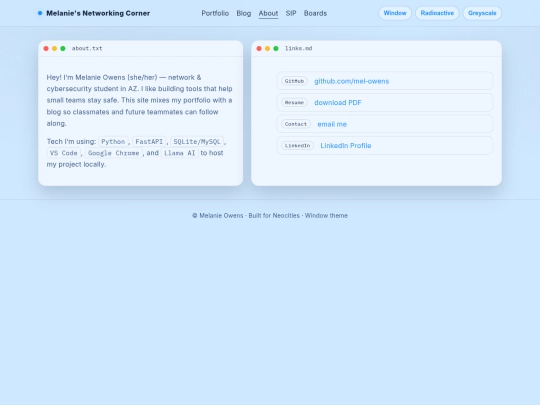
Task: Click the VS Code code tag
Action: click(64, 153)
